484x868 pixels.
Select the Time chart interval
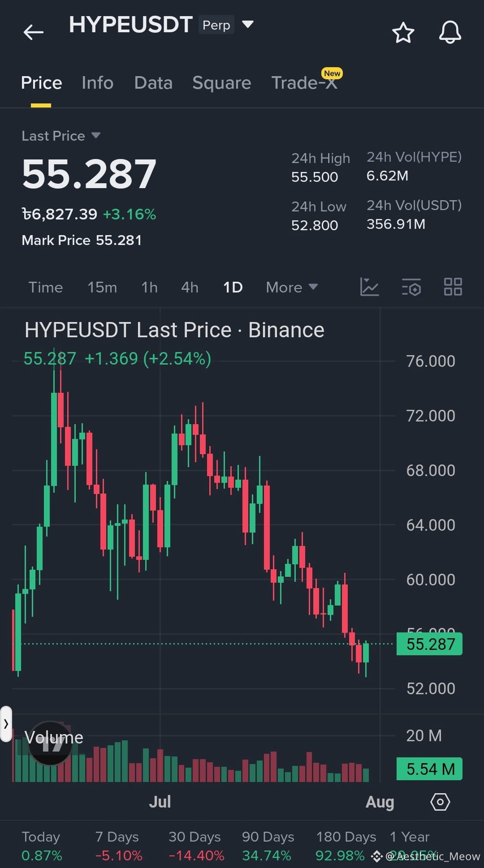46,287
